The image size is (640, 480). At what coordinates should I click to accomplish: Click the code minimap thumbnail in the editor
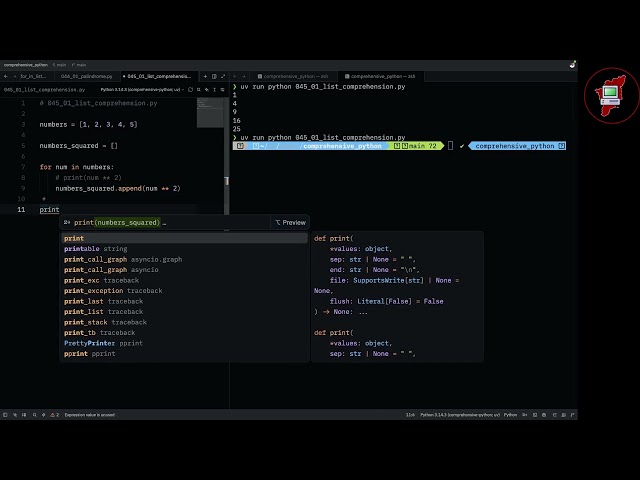coord(210,113)
